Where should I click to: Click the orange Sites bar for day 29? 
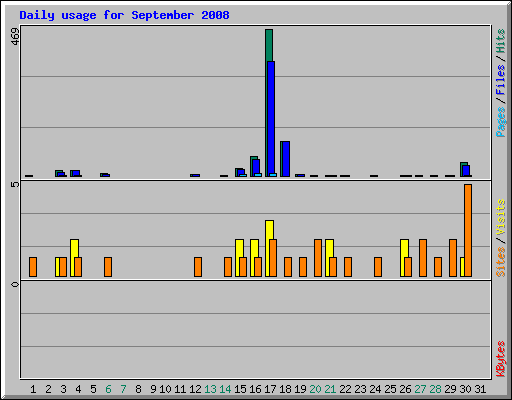453,258
